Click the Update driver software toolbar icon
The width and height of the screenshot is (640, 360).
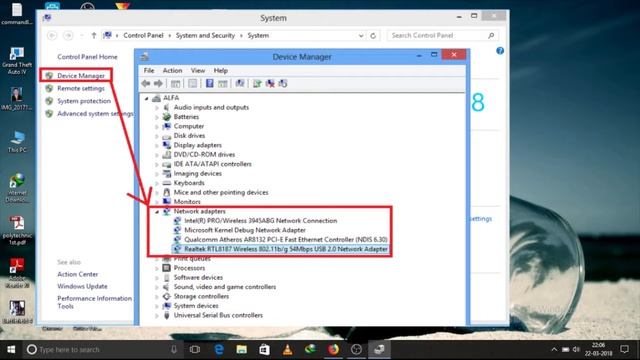[x=257, y=84]
